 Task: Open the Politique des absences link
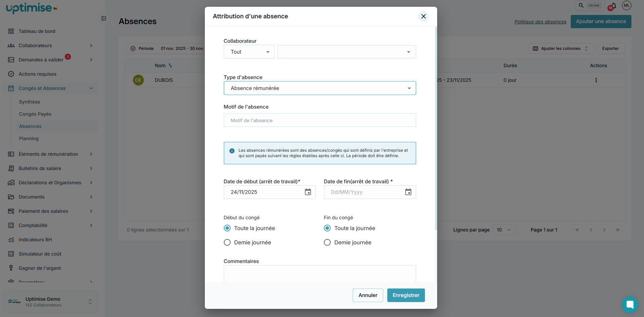click(x=540, y=22)
